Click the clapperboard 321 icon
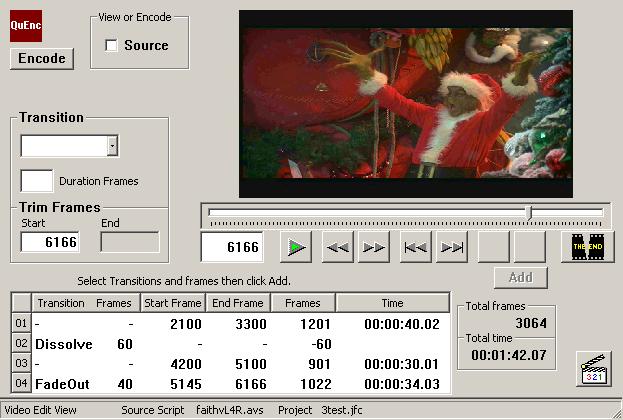Screen dimensions: 623x420 tap(594, 369)
